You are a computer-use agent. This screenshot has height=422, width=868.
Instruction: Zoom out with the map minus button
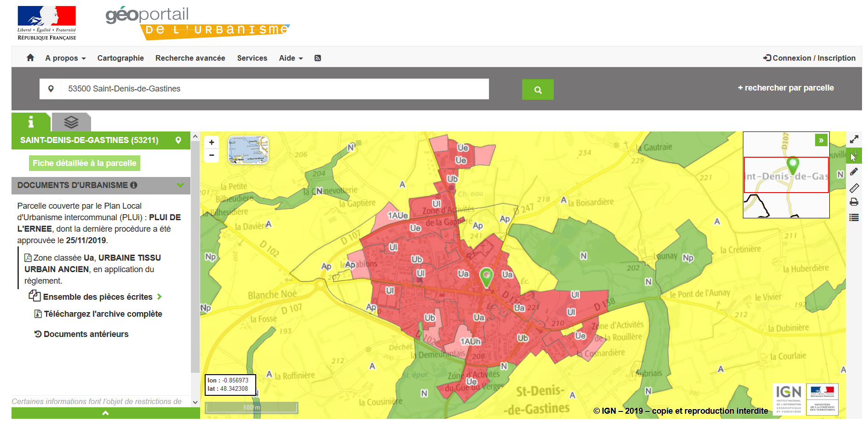[x=212, y=155]
